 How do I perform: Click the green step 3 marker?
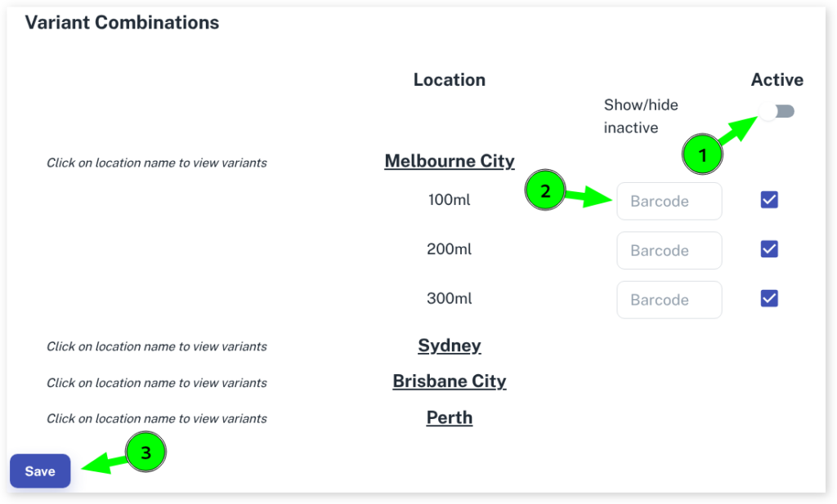click(145, 453)
